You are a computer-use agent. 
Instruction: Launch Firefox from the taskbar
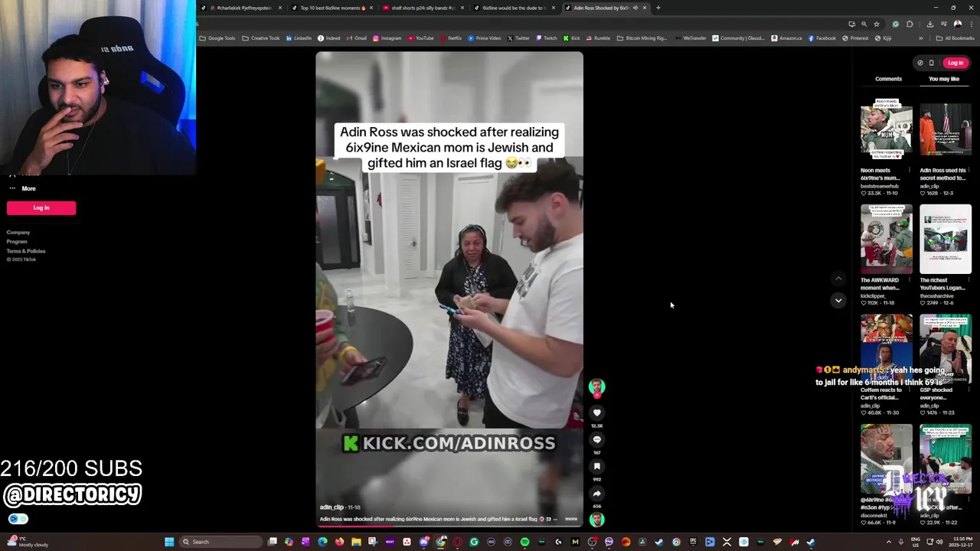pos(339,542)
